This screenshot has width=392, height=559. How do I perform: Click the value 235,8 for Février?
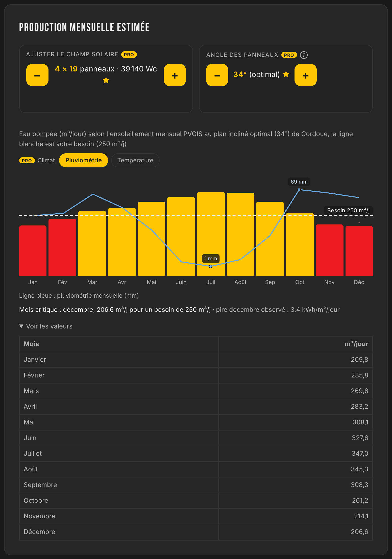tap(360, 375)
